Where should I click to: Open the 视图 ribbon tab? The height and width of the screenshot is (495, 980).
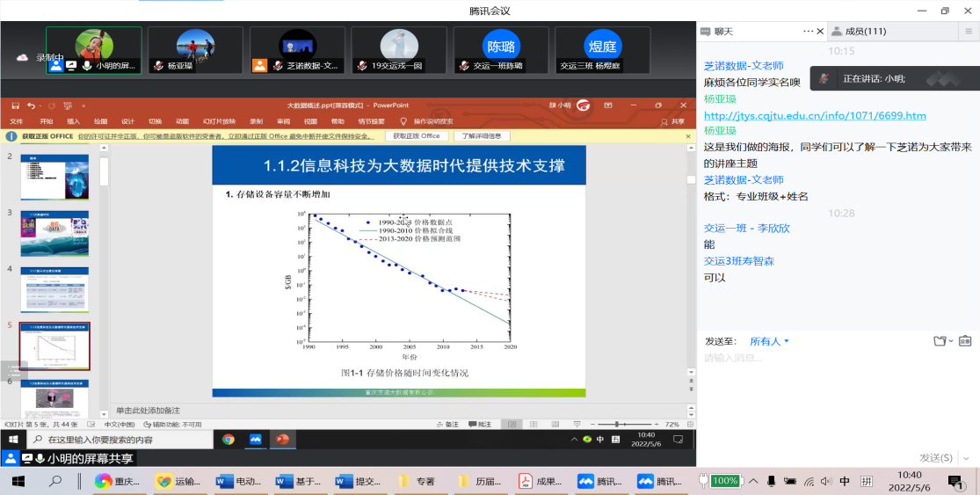pos(310,121)
